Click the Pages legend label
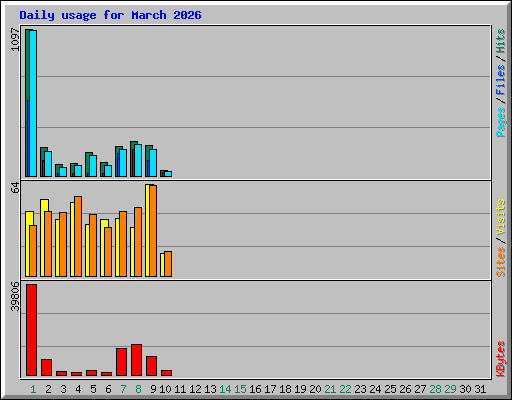The image size is (512, 400). pyautogui.click(x=501, y=122)
